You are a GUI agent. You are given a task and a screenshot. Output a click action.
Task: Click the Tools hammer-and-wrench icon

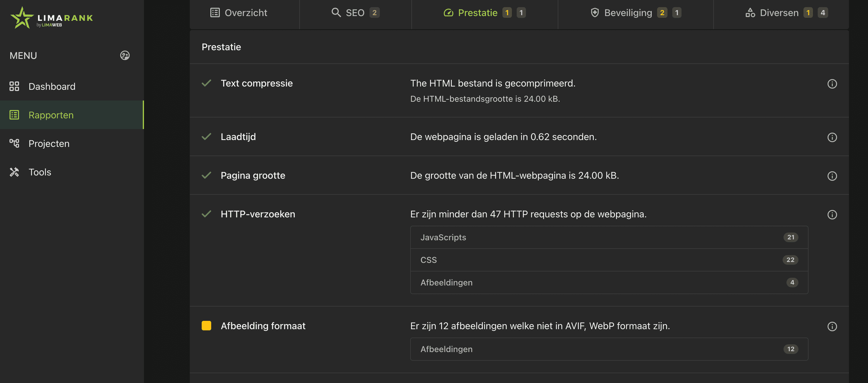tap(14, 172)
